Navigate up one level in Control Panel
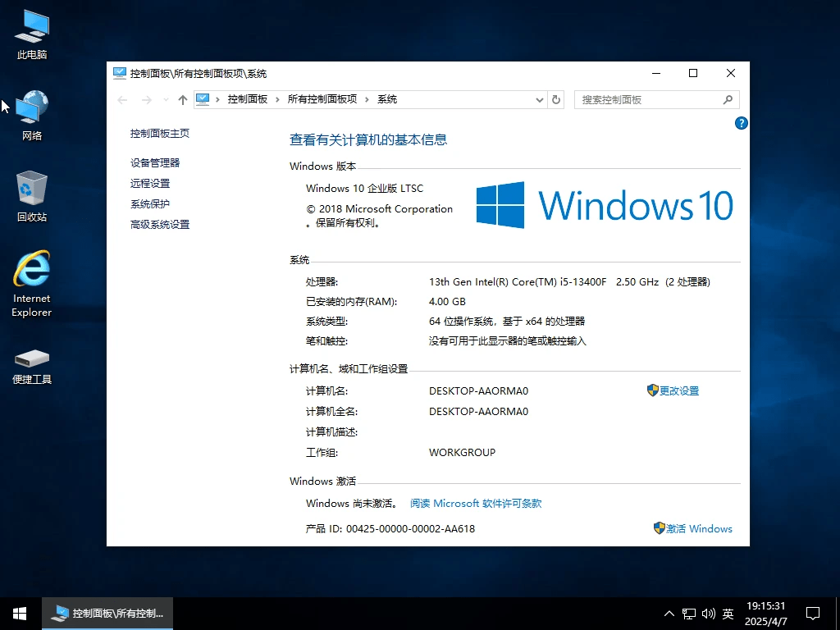Viewport: 840px width, 630px height. (x=182, y=98)
